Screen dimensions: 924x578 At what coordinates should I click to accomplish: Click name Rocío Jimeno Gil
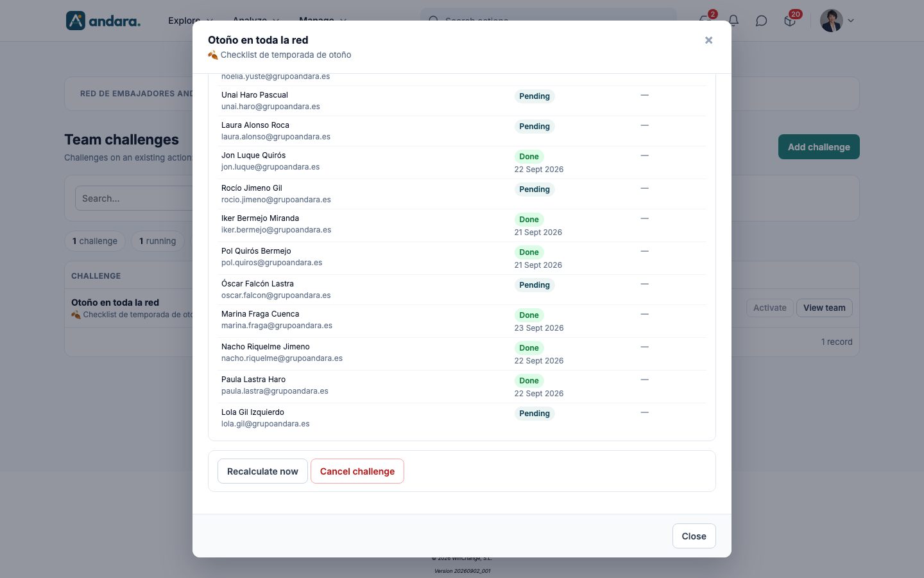(x=252, y=188)
